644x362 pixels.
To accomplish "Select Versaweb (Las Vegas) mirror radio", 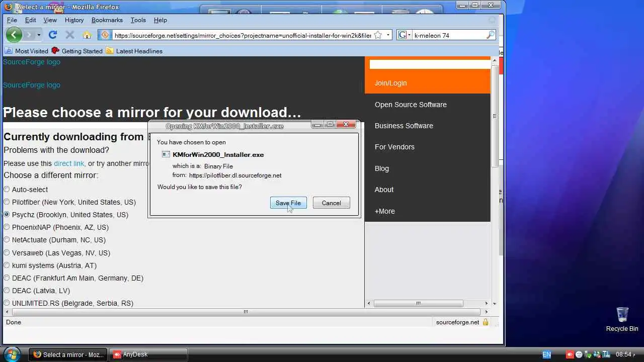I will tap(7, 253).
